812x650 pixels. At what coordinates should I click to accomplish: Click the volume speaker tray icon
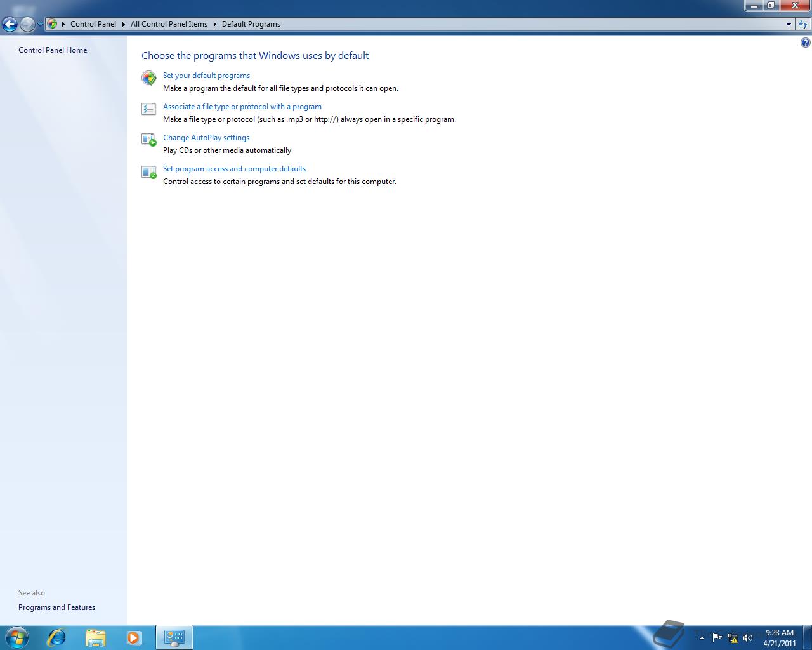click(x=748, y=638)
